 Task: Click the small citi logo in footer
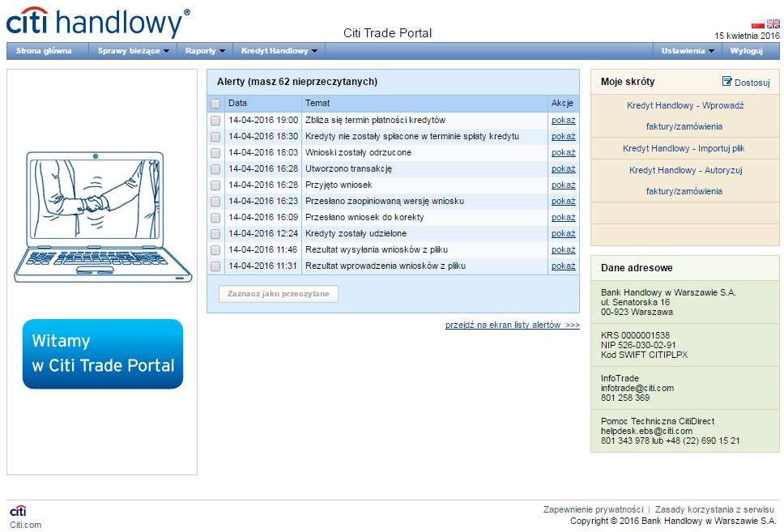point(18,510)
